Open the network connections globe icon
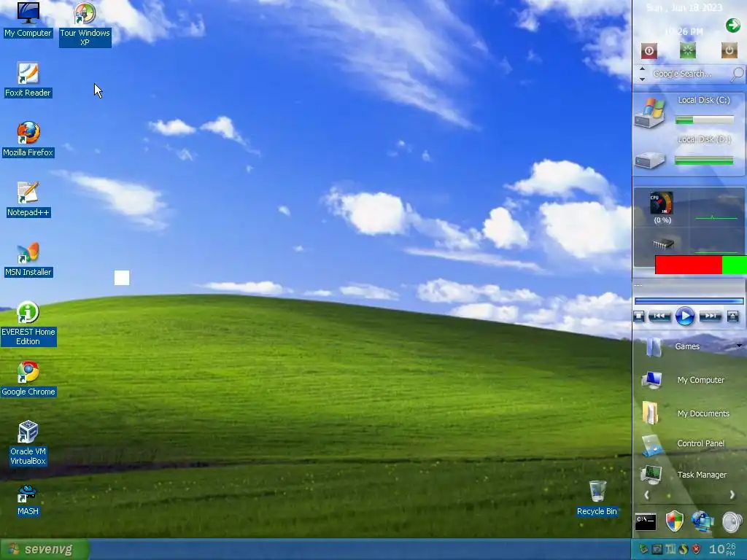 tap(703, 521)
